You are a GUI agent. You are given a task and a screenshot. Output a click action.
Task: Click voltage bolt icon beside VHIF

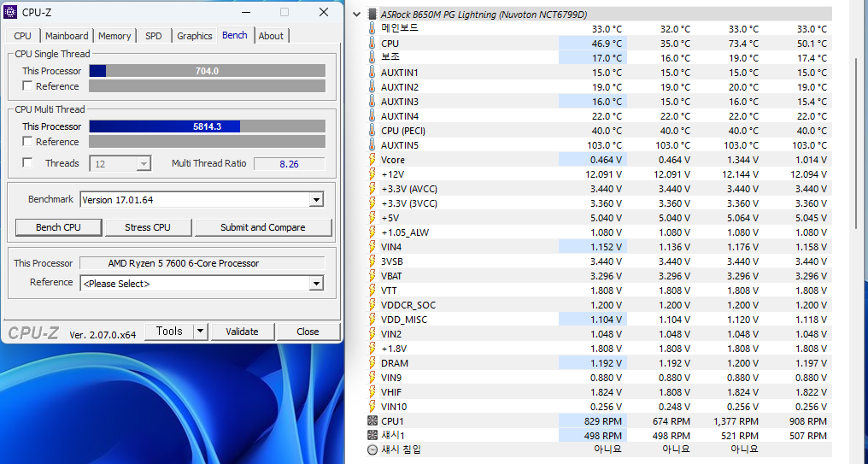372,392
